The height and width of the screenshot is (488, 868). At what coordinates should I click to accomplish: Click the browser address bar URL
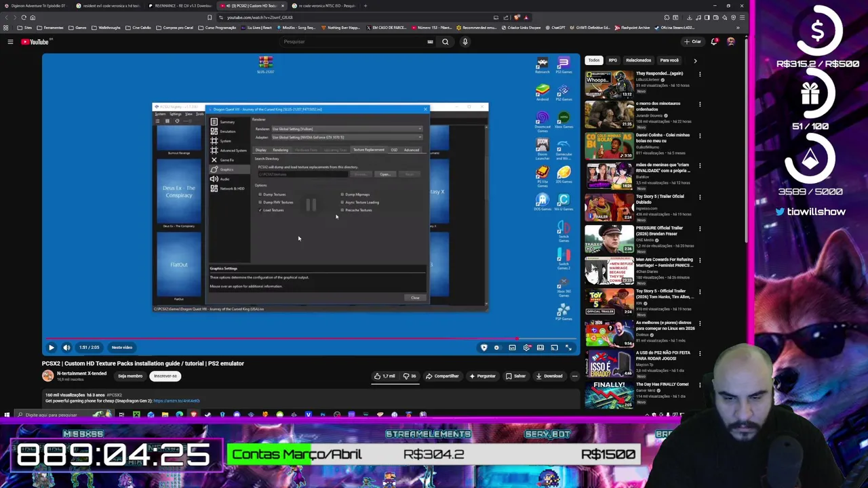click(260, 18)
